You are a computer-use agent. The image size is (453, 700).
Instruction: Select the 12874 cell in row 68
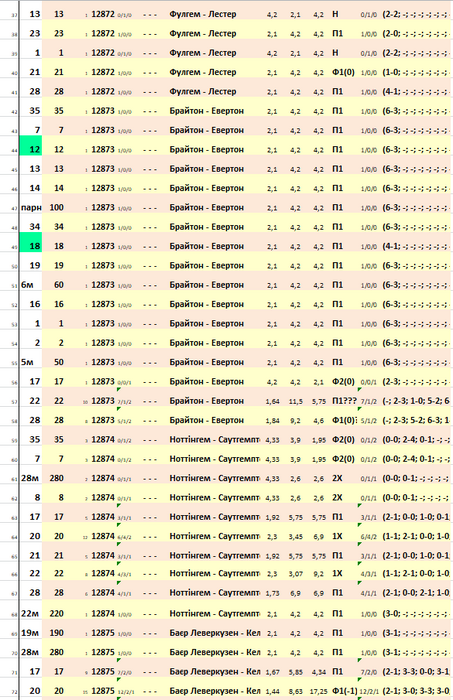pyautogui.click(x=103, y=613)
